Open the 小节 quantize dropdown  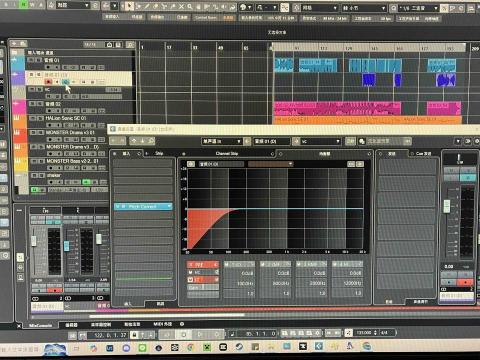point(364,8)
